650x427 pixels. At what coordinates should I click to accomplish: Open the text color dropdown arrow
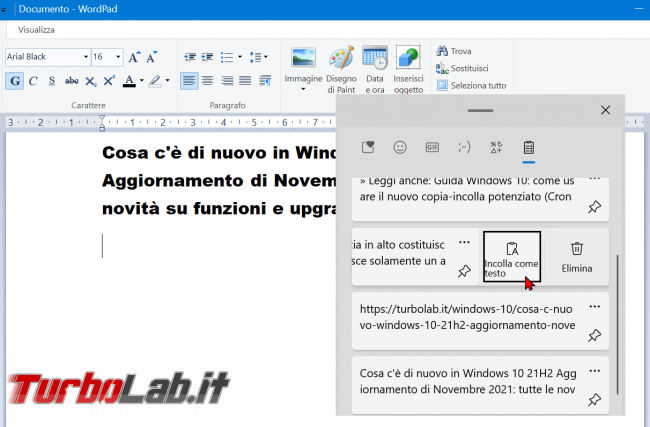[x=142, y=80]
